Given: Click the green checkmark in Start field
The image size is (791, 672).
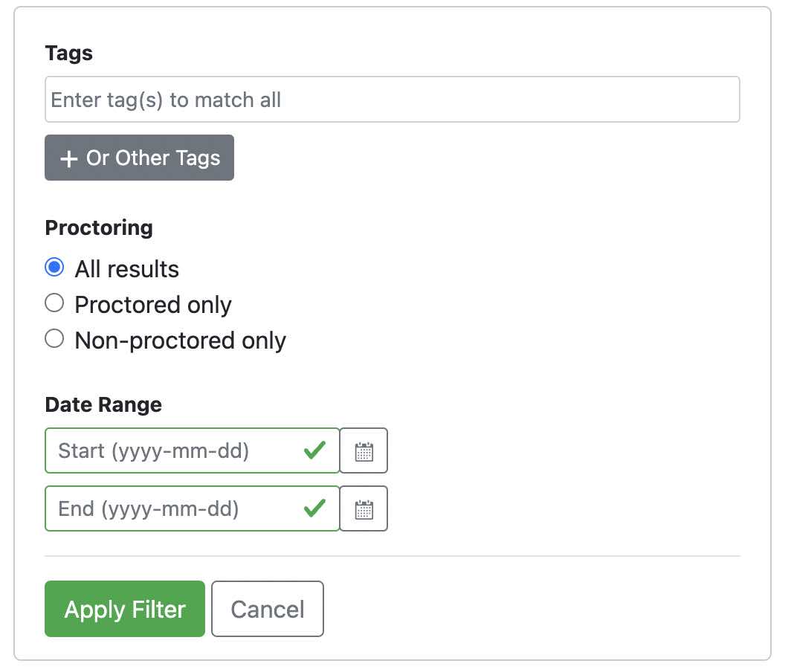Looking at the screenshot, I should click(x=314, y=450).
